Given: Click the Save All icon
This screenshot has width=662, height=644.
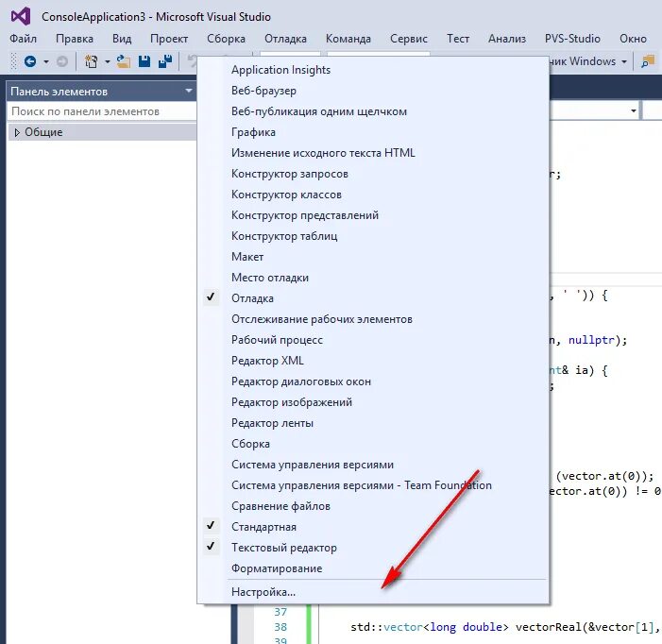Looking at the screenshot, I should pos(165,61).
